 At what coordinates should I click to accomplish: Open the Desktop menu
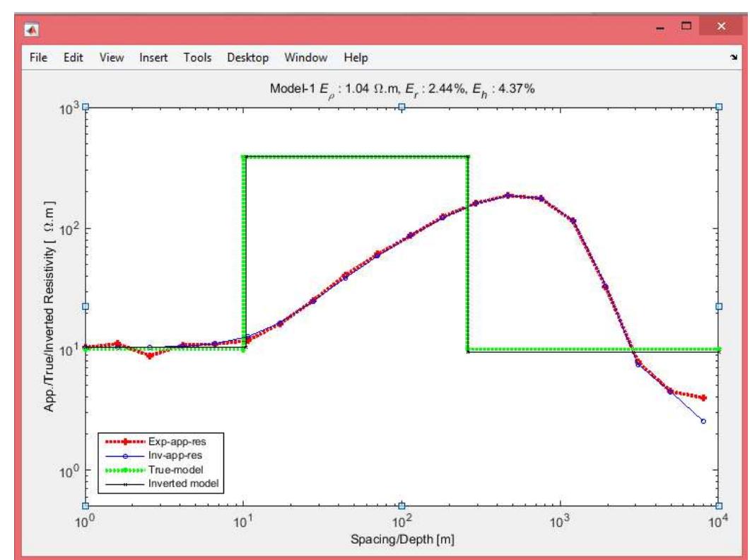tap(248, 58)
